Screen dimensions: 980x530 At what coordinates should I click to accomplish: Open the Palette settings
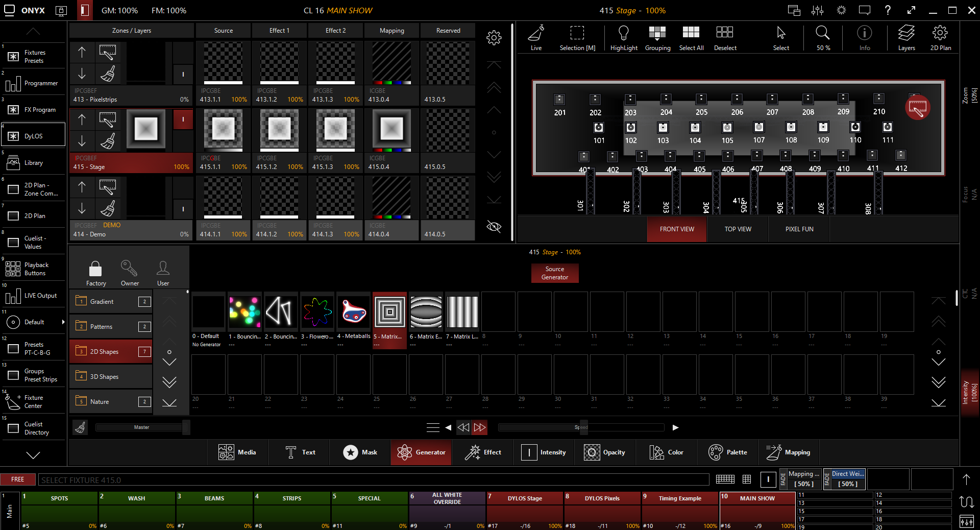(727, 452)
